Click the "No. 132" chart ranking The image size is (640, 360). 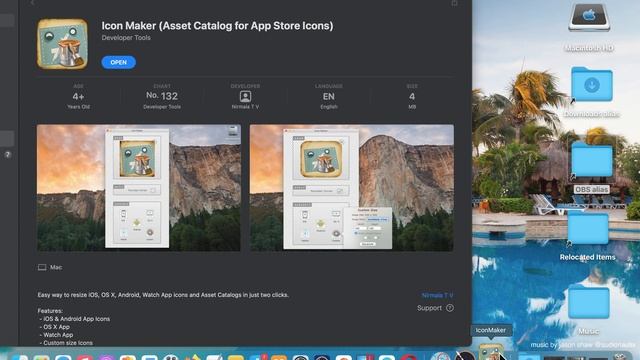point(162,96)
